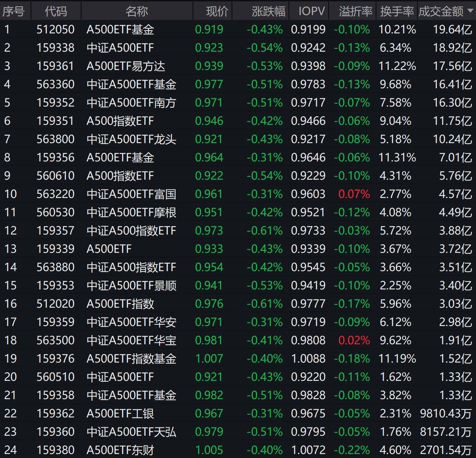This screenshot has height=458, width=476.
Task: Open 中证A500ETF景顺 row
Action: coord(238,285)
